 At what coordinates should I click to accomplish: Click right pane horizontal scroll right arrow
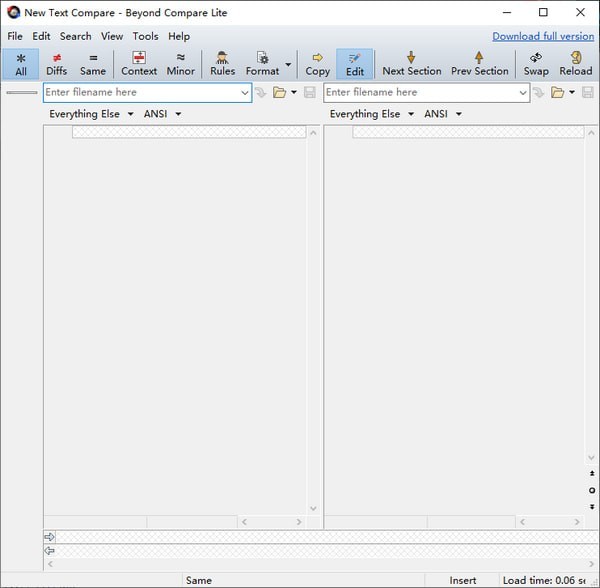[577, 522]
